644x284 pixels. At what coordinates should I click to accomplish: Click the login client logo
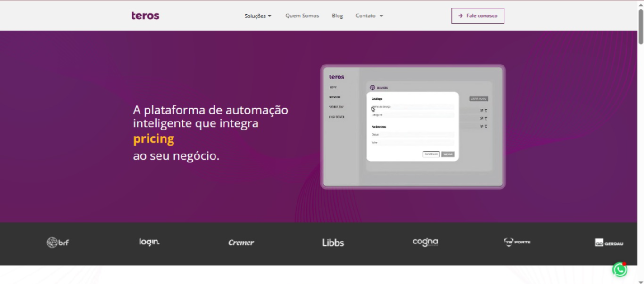(x=149, y=242)
